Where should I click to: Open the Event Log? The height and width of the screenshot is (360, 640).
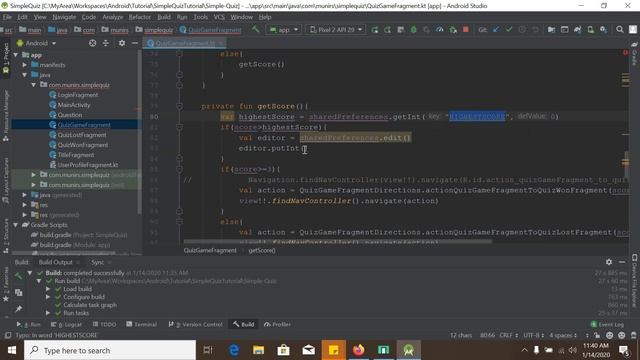click(607, 324)
